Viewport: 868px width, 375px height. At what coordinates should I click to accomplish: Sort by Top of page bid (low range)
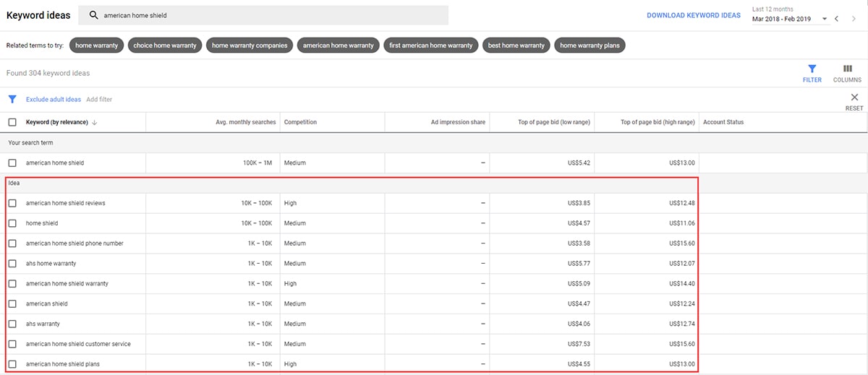coord(554,122)
